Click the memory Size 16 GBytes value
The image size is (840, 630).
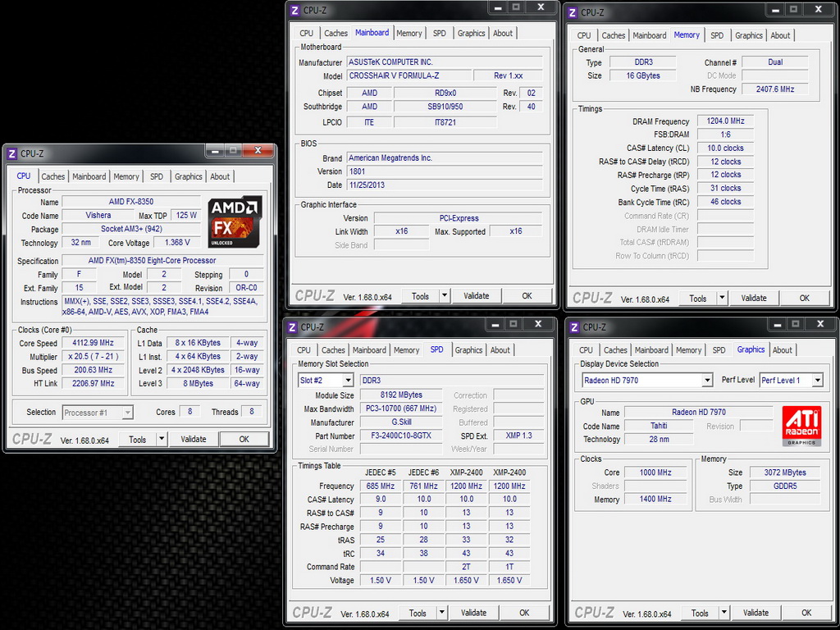643,75
